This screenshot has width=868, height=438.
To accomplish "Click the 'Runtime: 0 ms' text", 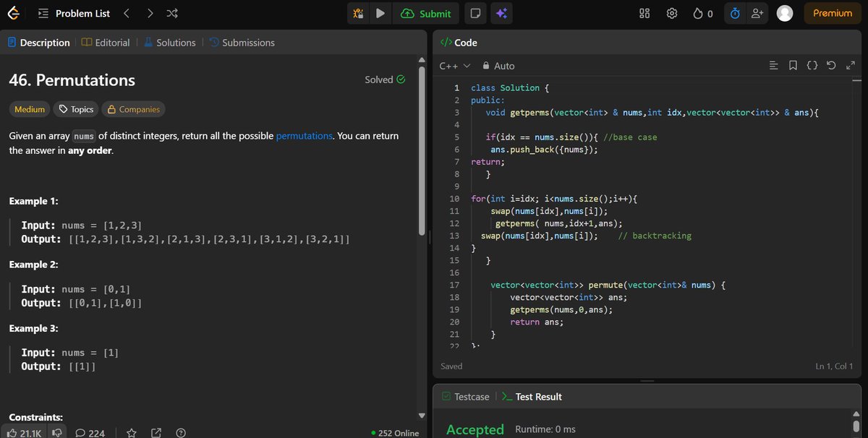I will 545,429.
